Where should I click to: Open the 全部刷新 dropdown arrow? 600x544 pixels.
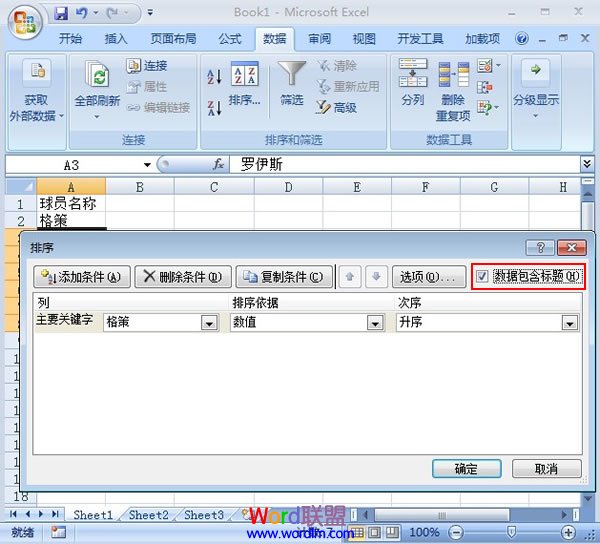click(x=97, y=116)
